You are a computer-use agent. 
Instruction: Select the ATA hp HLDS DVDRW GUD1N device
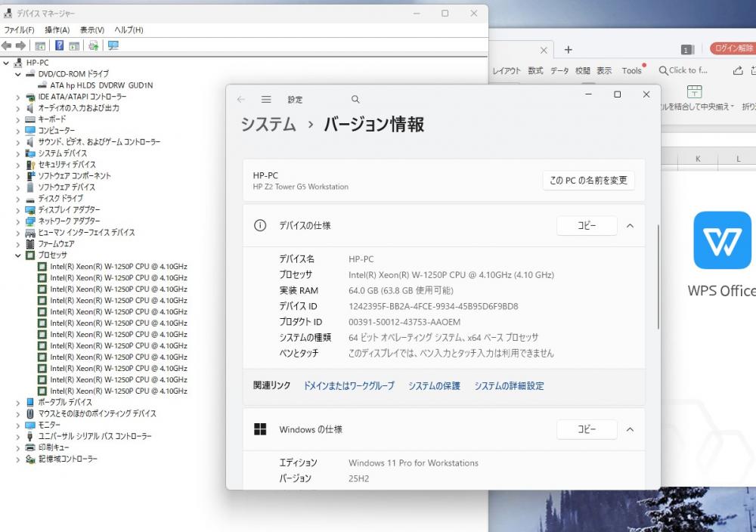[x=101, y=85]
